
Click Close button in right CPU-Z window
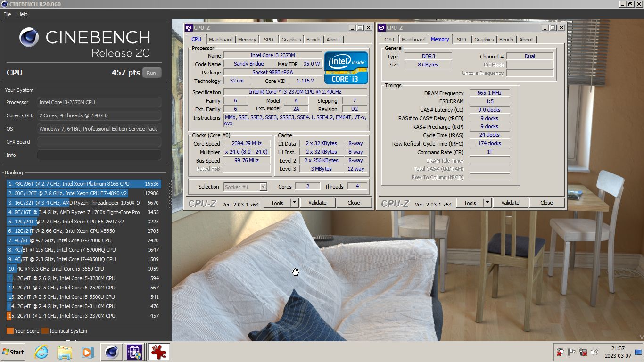[546, 203]
